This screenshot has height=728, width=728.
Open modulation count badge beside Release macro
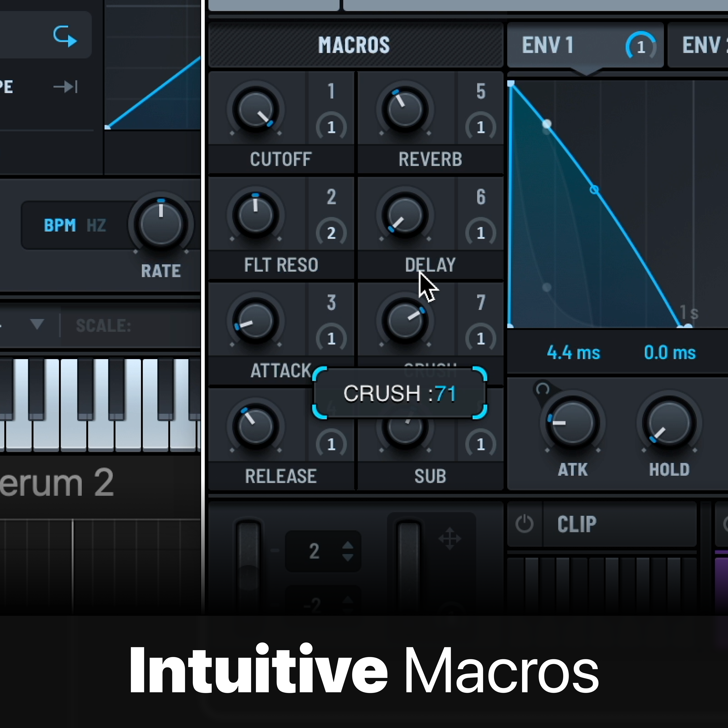coord(331,444)
